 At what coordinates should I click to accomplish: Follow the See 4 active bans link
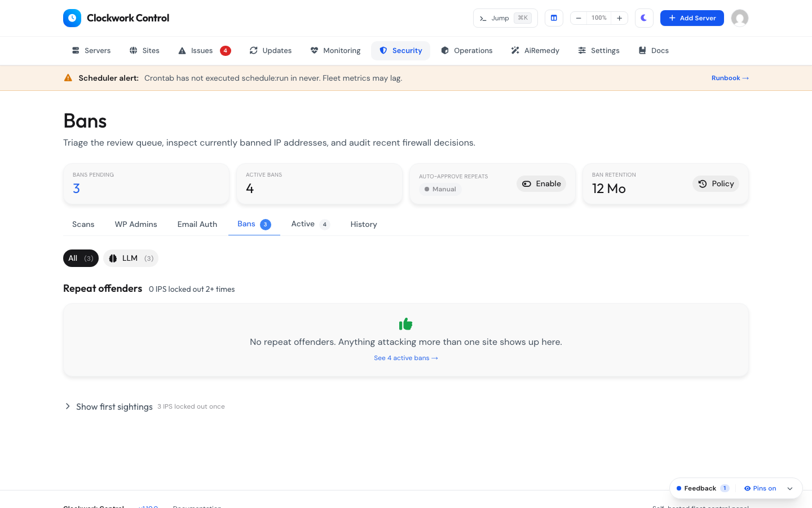[x=406, y=358]
